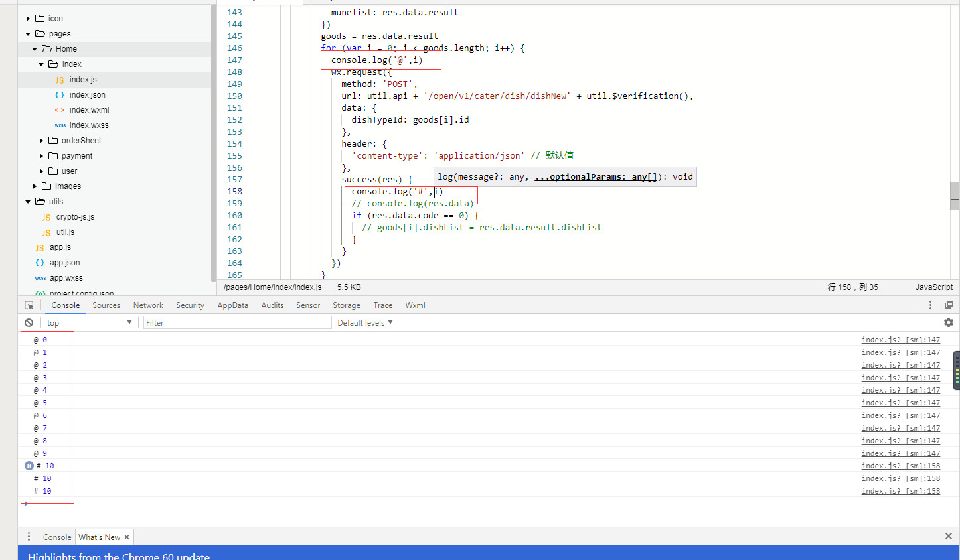Collapse the utils folder
The image size is (960, 560).
tap(28, 202)
